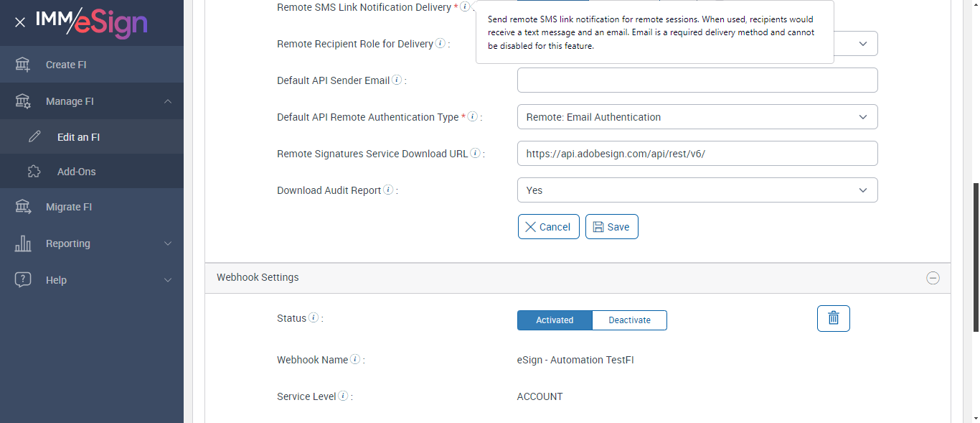Set webhook status to Activated
980x423 pixels.
click(555, 320)
